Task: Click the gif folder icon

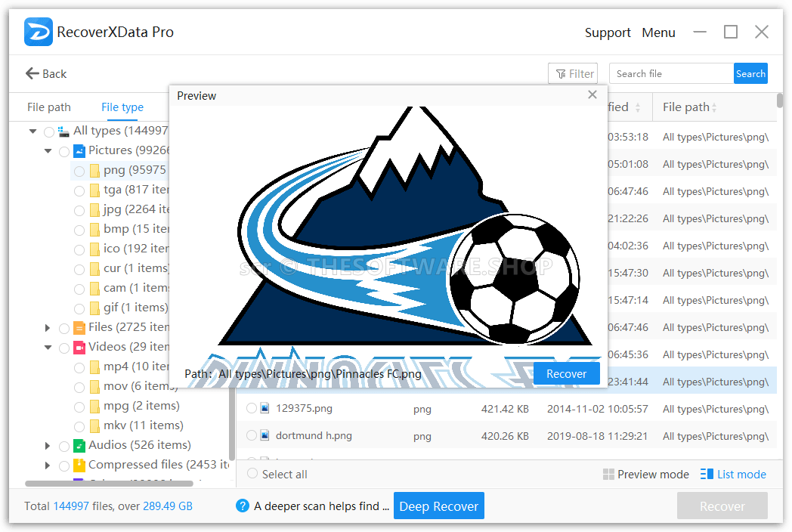Action: point(94,308)
